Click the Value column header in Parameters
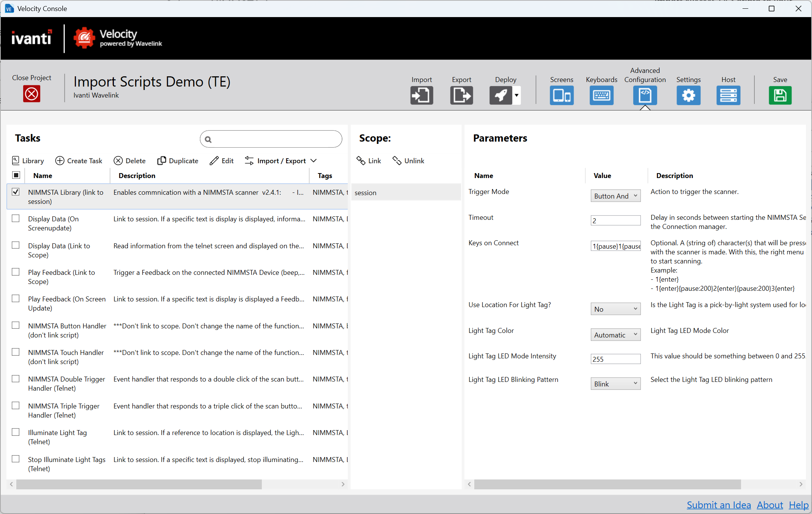 point(602,175)
